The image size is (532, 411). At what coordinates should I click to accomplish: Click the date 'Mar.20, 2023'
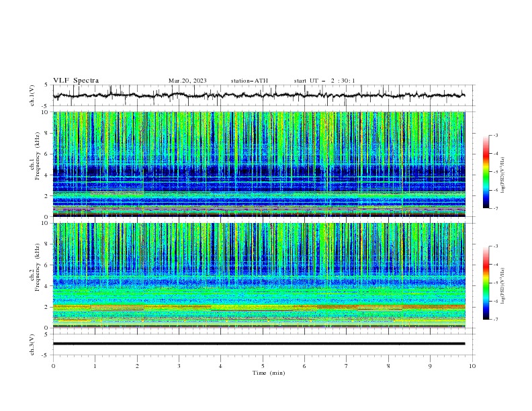(x=187, y=81)
